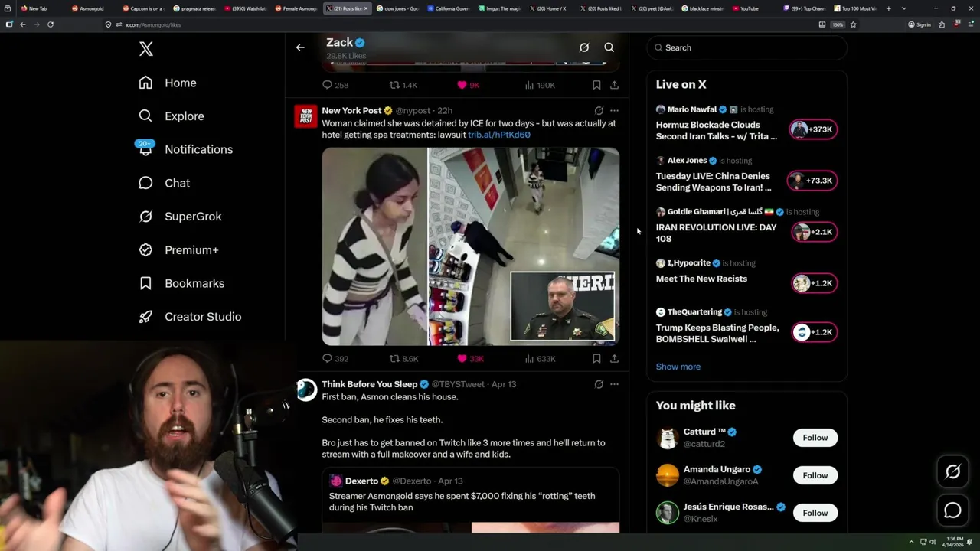This screenshot has width=980, height=551.
Task: Click the Search input field
Action: [746, 47]
